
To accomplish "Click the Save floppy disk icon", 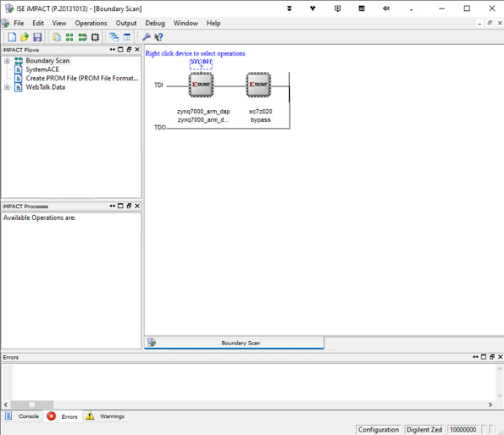I will point(38,37).
